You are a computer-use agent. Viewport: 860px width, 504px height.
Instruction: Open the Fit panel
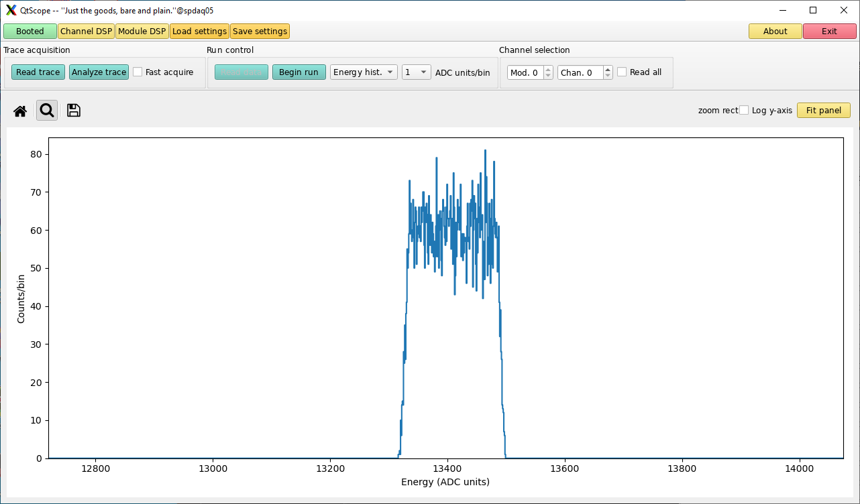click(824, 110)
